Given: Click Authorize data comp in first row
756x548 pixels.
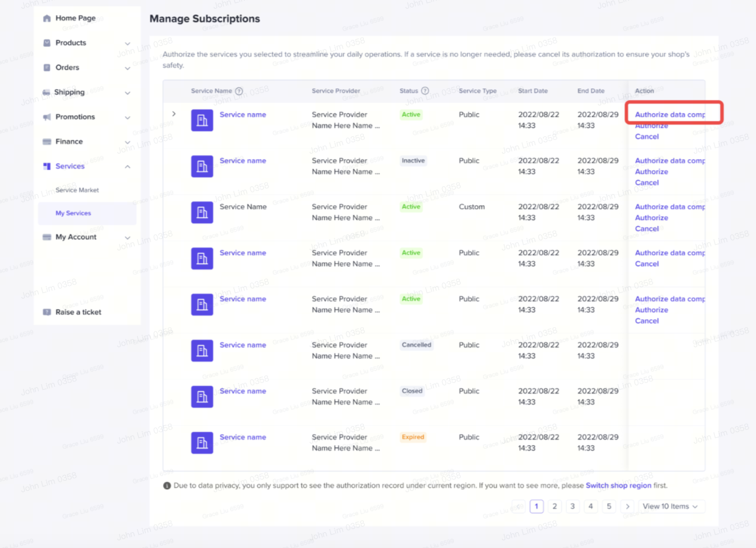Looking at the screenshot, I should pyautogui.click(x=670, y=114).
